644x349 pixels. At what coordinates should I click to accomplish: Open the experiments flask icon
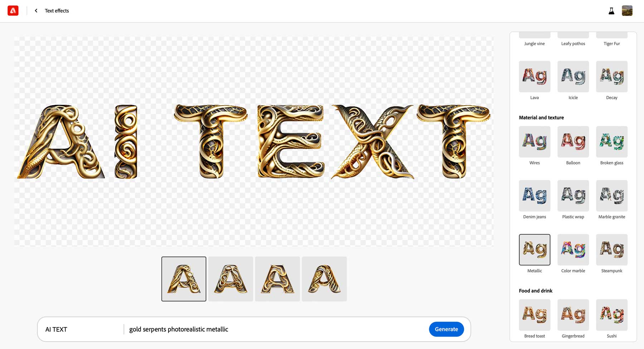611,11
